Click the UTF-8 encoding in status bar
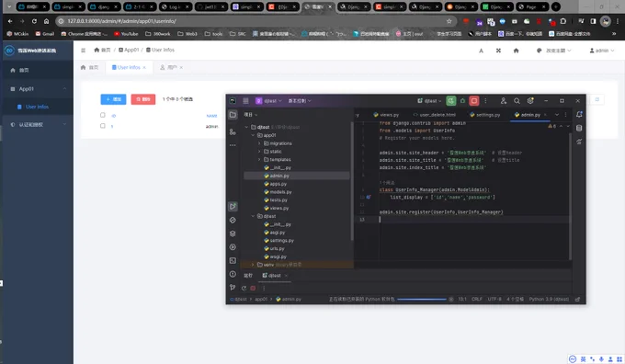This screenshot has width=625, height=364. click(494, 299)
